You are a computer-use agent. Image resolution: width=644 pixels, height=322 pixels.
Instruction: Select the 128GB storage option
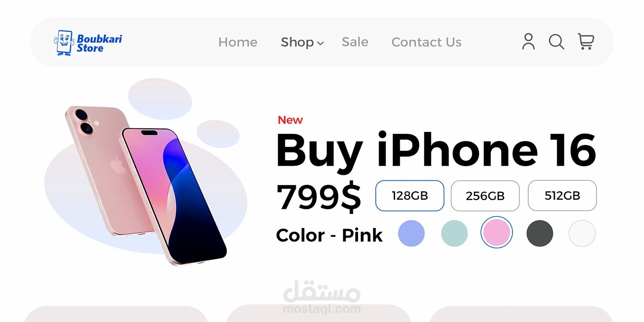[x=410, y=195]
